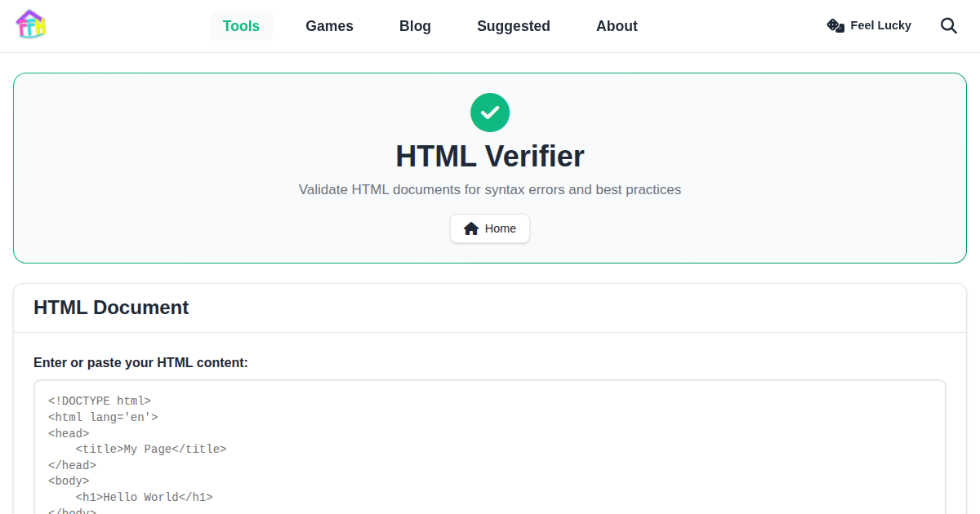Click the home icon inside the Home button
The height and width of the screenshot is (514, 980).
(x=470, y=228)
